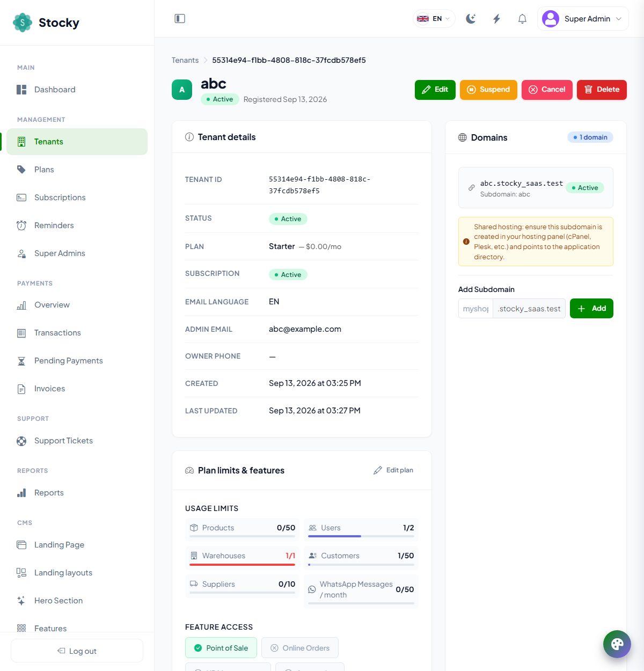644x671 pixels.
Task: Click Tenants breadcrumb link
Action: tap(185, 60)
